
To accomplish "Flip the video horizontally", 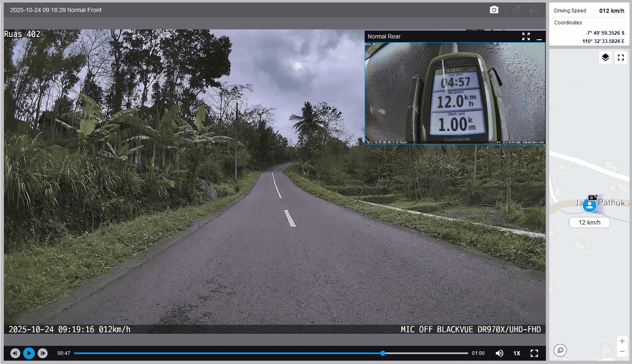I will (534, 10).
